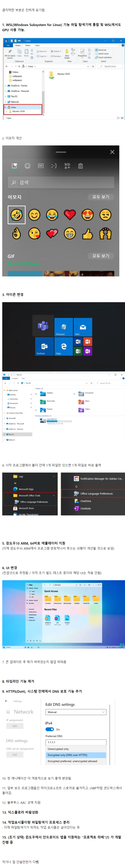Click New folder in the Linux explorer ribbon
The width and height of the screenshot is (125, 868).
click(67, 54)
